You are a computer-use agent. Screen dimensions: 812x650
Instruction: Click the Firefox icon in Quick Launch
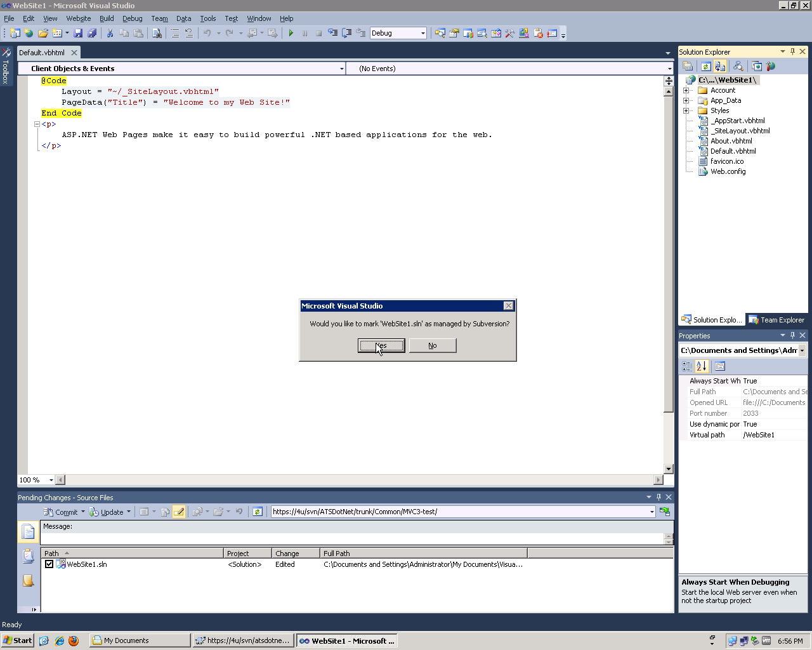[x=74, y=640]
